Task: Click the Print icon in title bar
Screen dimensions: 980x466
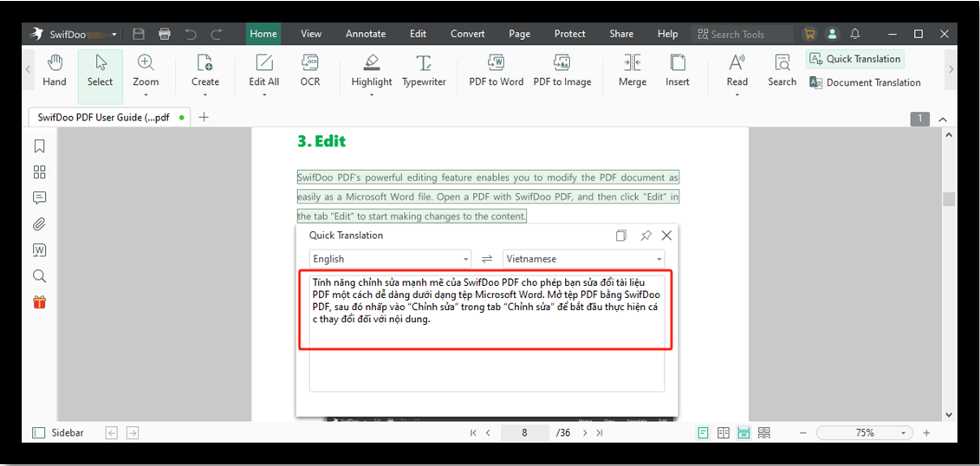Action: (165, 34)
